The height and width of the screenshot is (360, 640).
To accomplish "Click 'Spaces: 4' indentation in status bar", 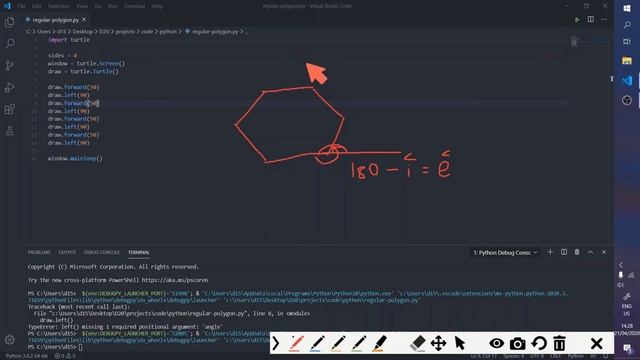I will [x=513, y=356].
